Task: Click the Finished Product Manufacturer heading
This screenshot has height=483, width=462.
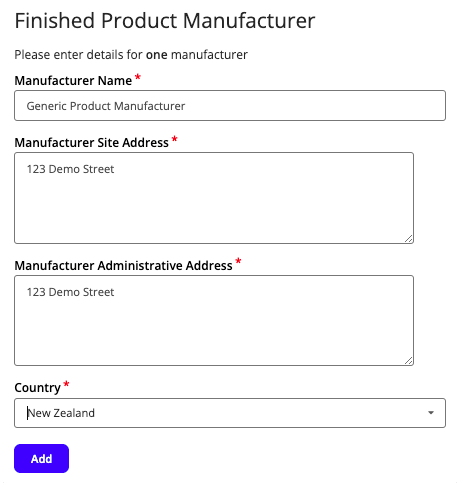Action: [165, 21]
